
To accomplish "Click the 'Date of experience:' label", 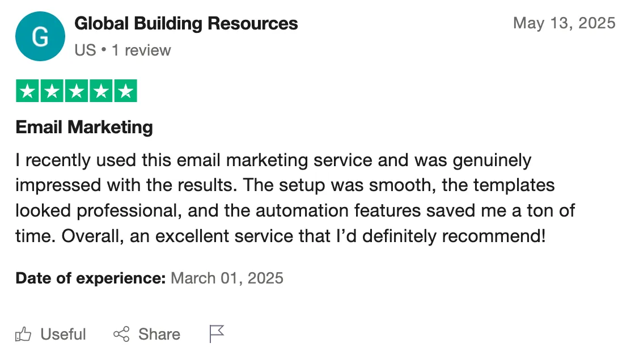I will (91, 278).
